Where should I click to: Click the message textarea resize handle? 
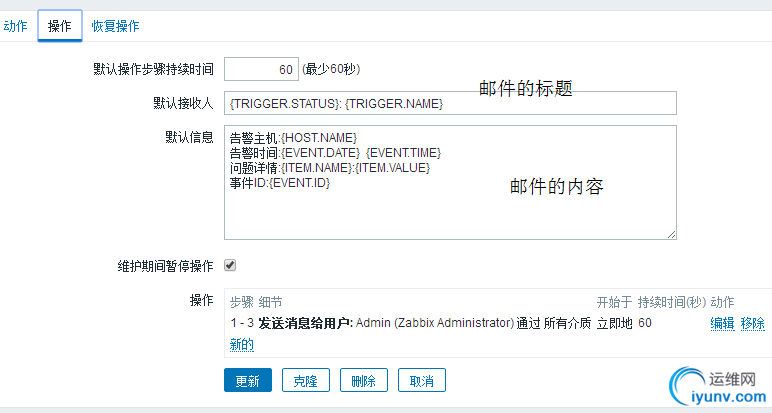click(x=670, y=233)
